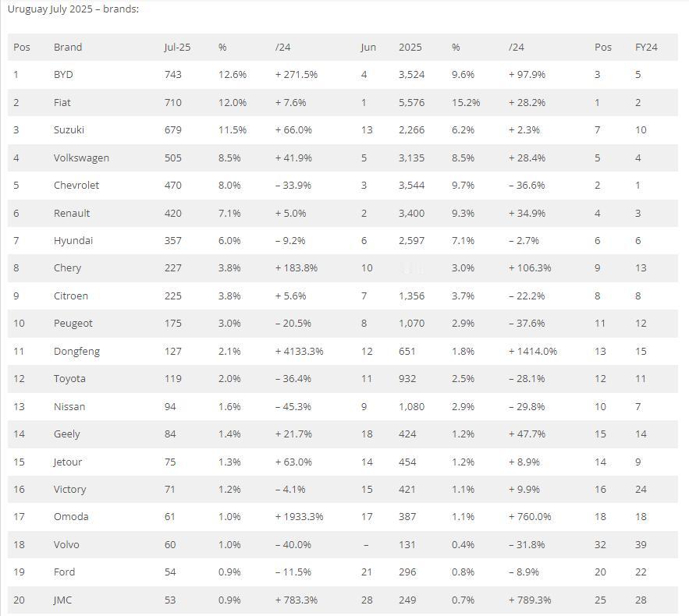The image size is (689, 616).
Task: Click Fiat's 5,576 year-to-date figure
Action: (x=411, y=102)
